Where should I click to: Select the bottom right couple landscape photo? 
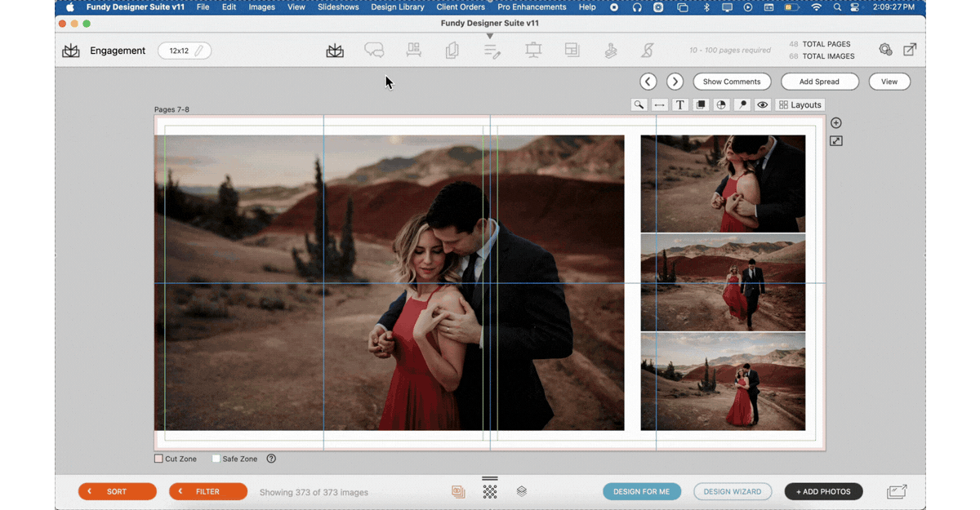point(723,382)
